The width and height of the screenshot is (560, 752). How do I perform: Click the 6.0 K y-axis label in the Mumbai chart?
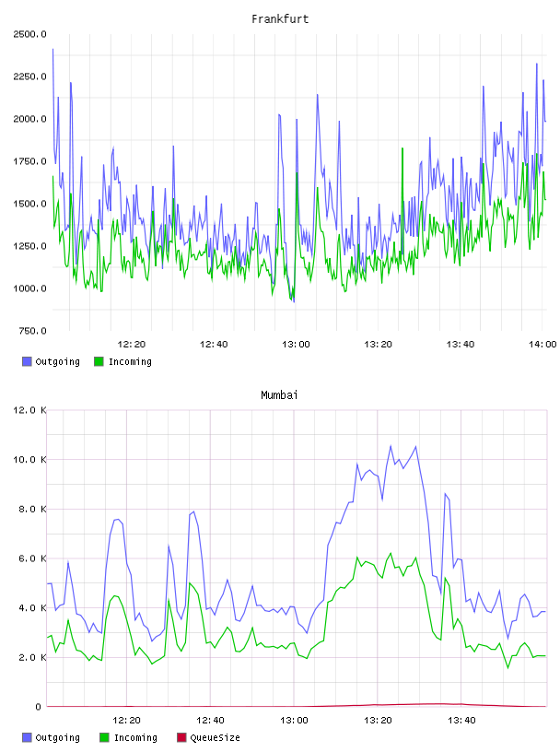click(x=32, y=558)
